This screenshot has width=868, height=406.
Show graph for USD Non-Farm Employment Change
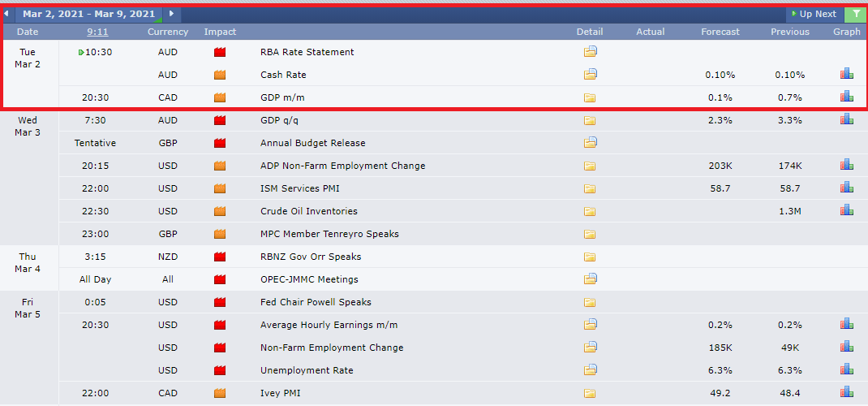coord(846,346)
